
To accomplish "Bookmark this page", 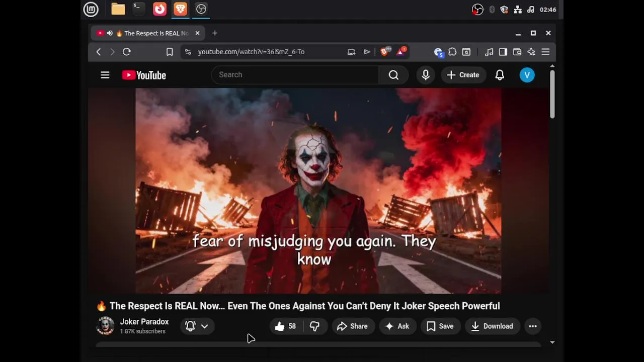I will 170,52.
